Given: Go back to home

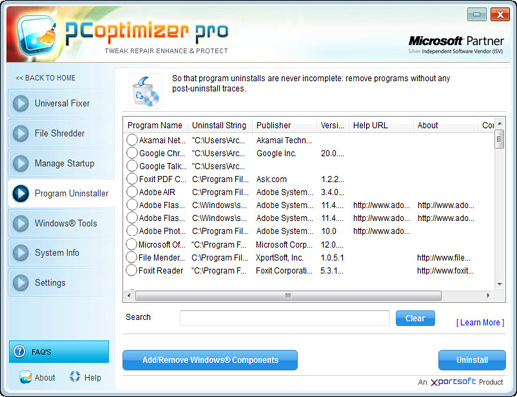Looking at the screenshot, I should pyautogui.click(x=46, y=78).
